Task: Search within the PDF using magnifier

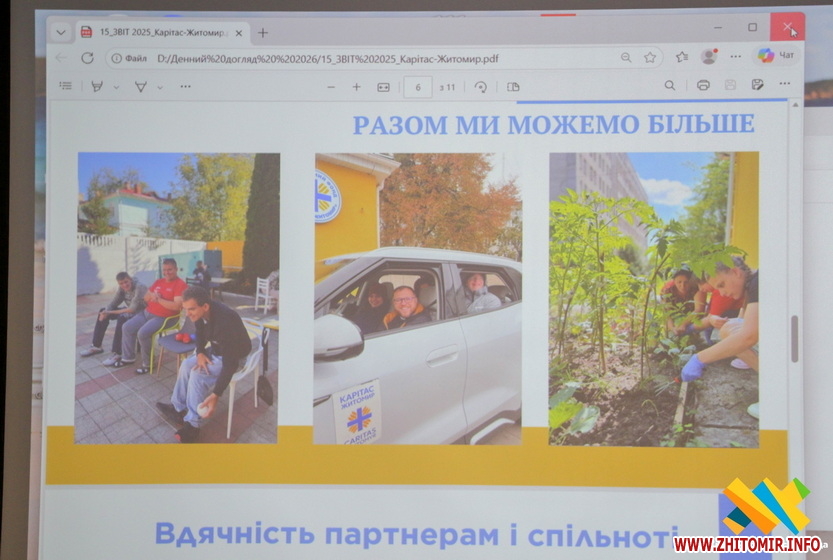Action: point(670,86)
